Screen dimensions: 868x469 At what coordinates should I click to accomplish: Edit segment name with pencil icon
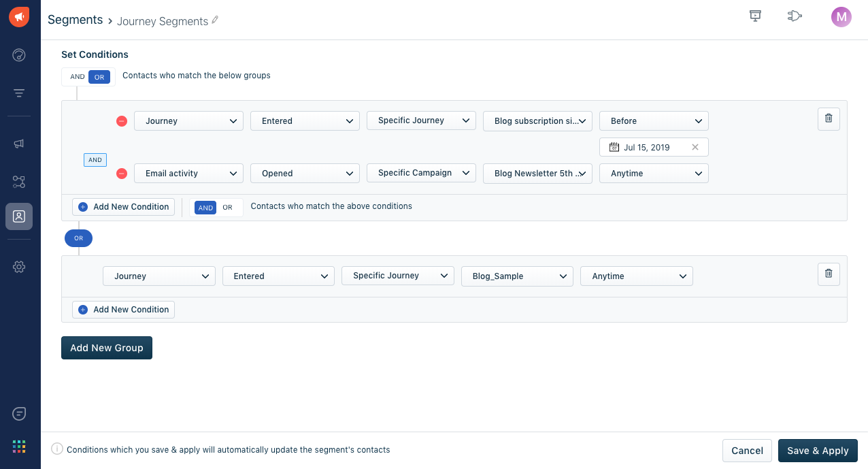(216, 20)
